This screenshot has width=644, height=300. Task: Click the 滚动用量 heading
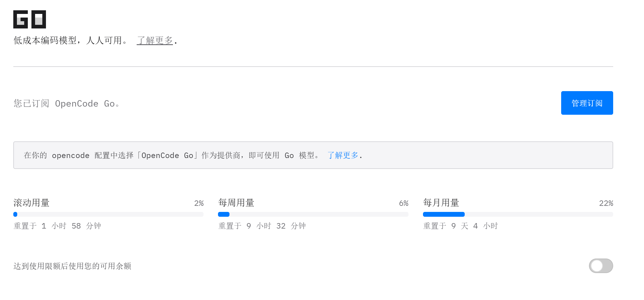click(31, 203)
